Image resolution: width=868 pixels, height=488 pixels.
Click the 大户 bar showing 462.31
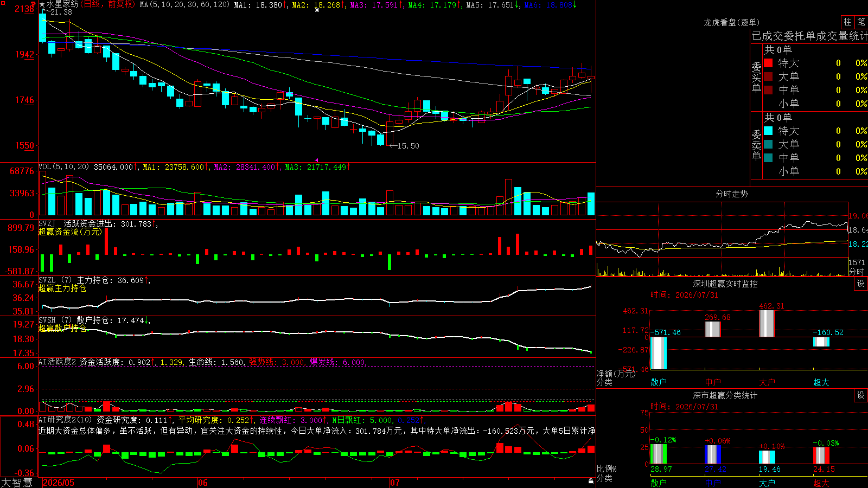767,324
